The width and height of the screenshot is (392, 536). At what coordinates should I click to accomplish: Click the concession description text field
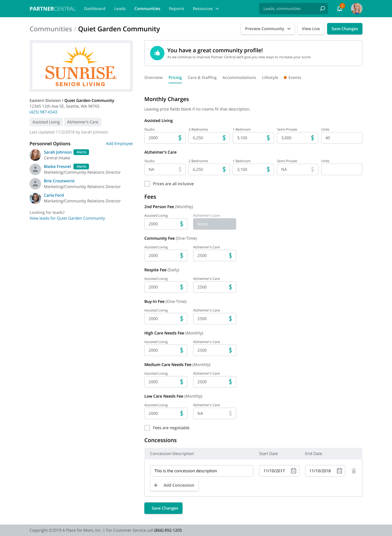click(202, 471)
